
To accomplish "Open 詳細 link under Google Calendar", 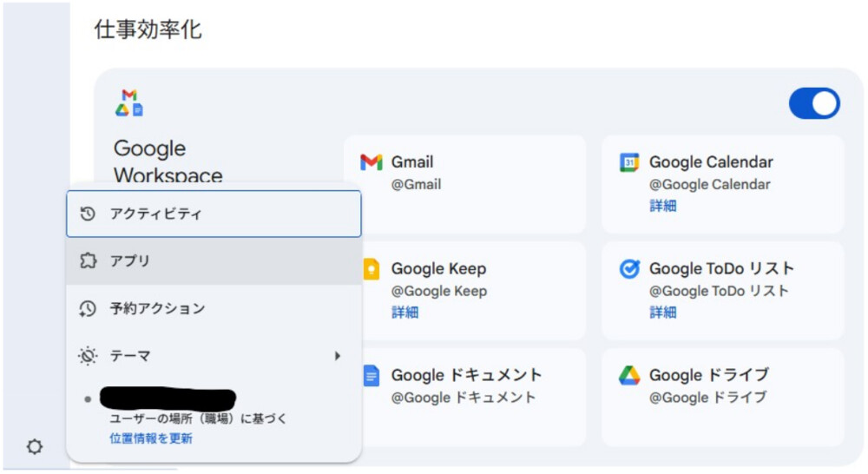I will 662,206.
